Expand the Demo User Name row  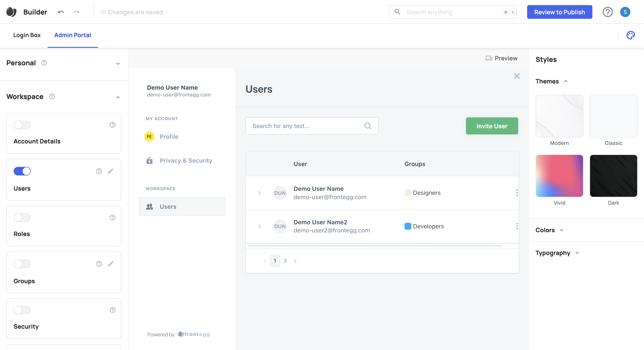coord(260,193)
